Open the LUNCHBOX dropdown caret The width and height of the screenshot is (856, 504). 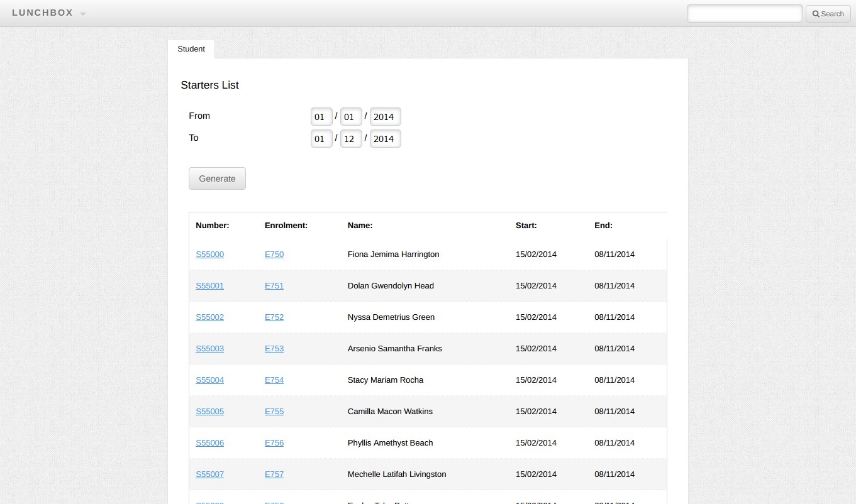pos(83,14)
